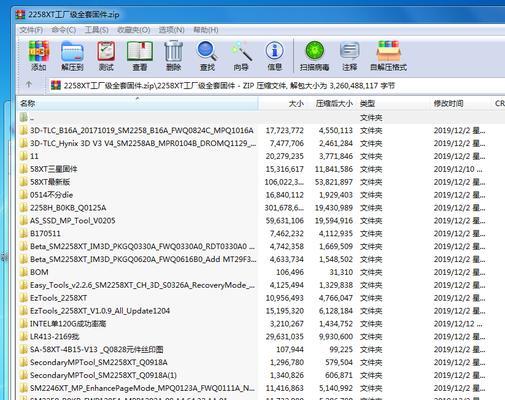Image resolution: width=505 pixels, height=400 pixels.
Task: Click the 自解压格式 (SFX) icon
Action: click(388, 55)
